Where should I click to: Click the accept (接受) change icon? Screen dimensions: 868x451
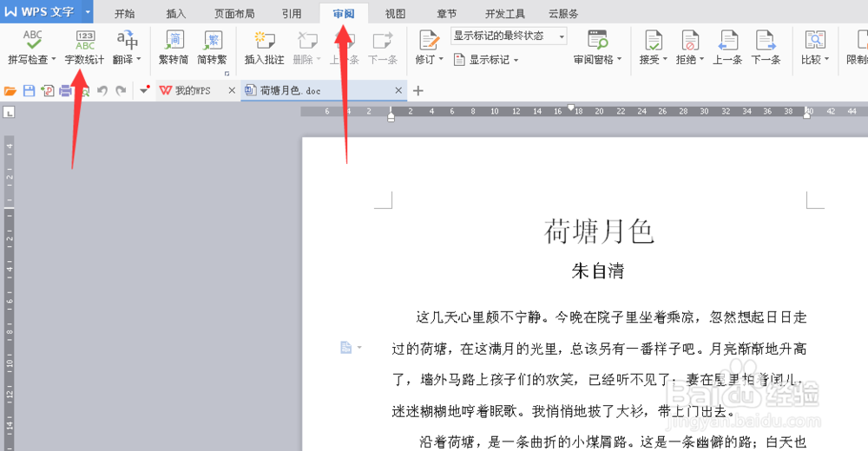(x=654, y=40)
